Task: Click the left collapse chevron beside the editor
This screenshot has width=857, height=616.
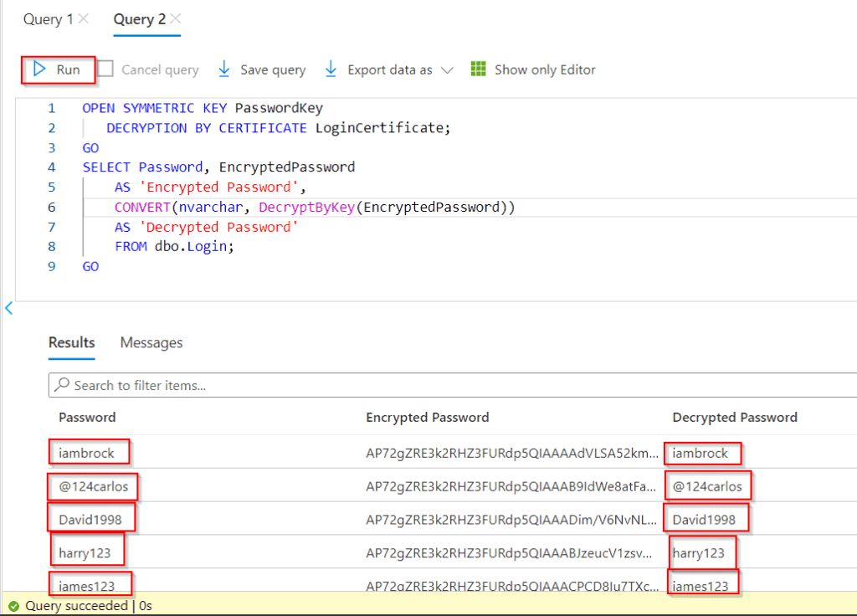Action: coord(8,308)
